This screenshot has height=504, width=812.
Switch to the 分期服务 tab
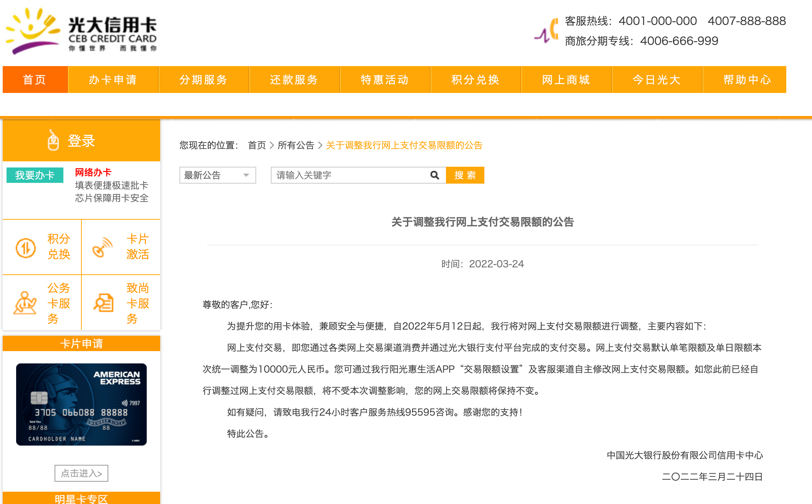coord(204,80)
